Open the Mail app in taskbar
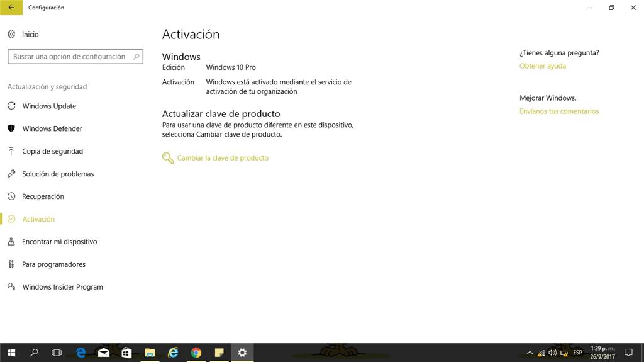The height and width of the screenshot is (362, 644). tap(104, 353)
